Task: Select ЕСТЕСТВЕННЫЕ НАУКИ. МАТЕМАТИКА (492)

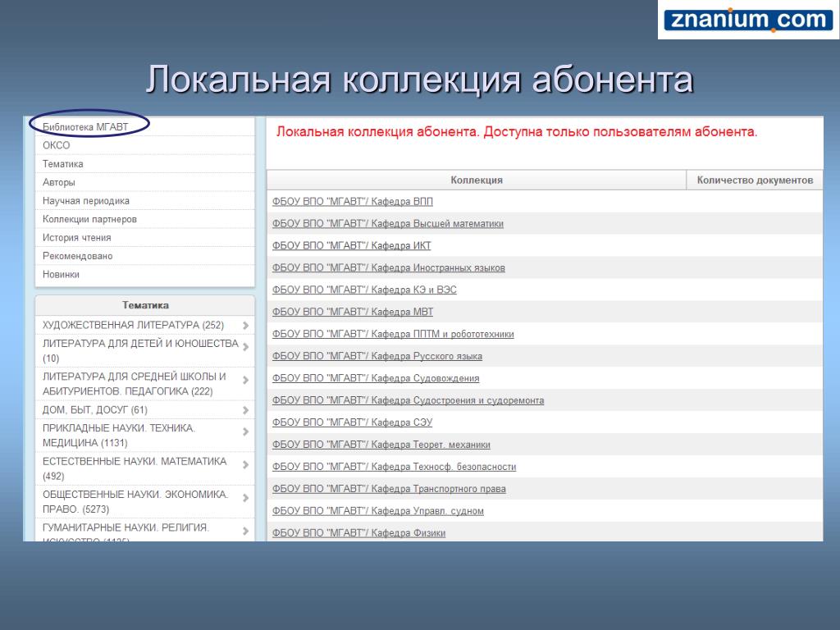Action: 135,468
